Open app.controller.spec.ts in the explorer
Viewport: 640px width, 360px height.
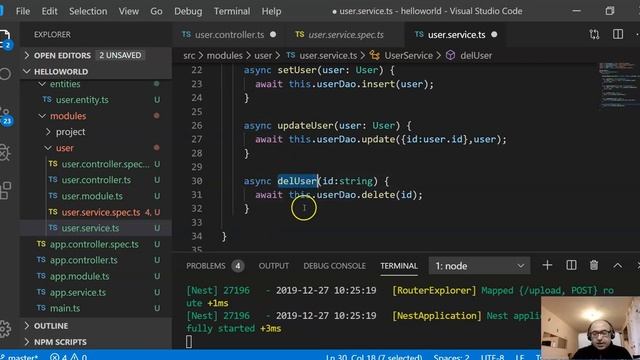(94, 244)
